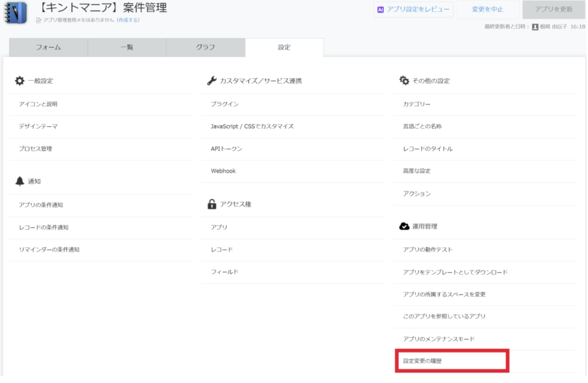Click the bell icon beside 通知
This screenshot has width=588, height=383.
19,181
